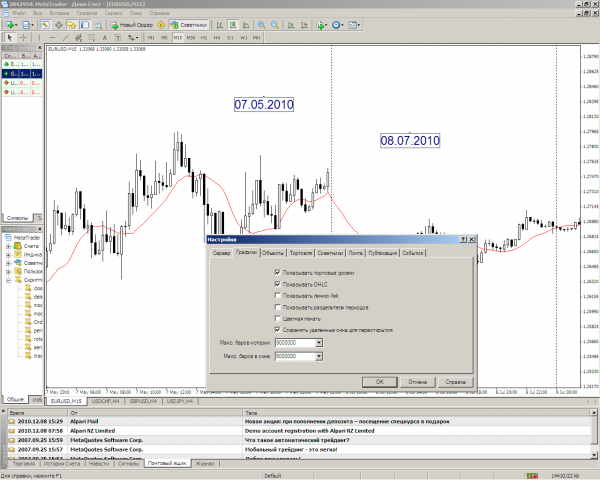Click the mailbox list vertical scrollbar
Screen dimensions: 600x480
click(x=594, y=434)
